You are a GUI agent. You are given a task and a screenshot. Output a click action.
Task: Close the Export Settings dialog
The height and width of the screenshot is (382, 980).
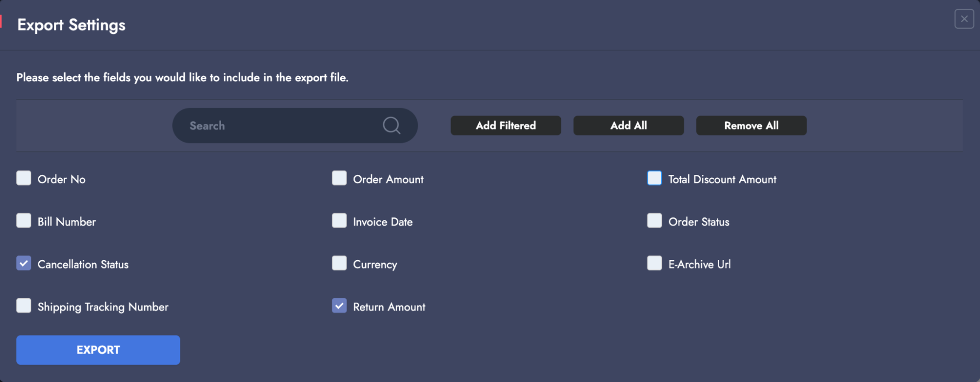964,19
